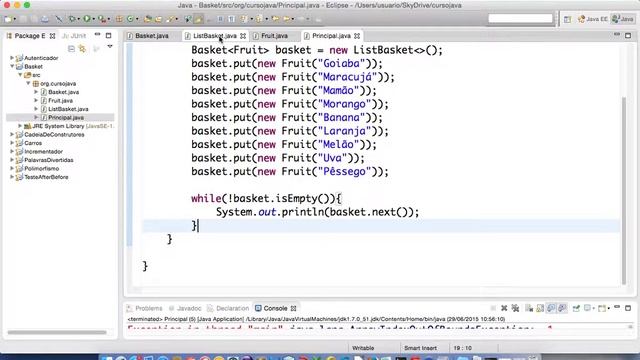Click the Clear Console icon
Screen dimensions: 640x360
pos(529,308)
